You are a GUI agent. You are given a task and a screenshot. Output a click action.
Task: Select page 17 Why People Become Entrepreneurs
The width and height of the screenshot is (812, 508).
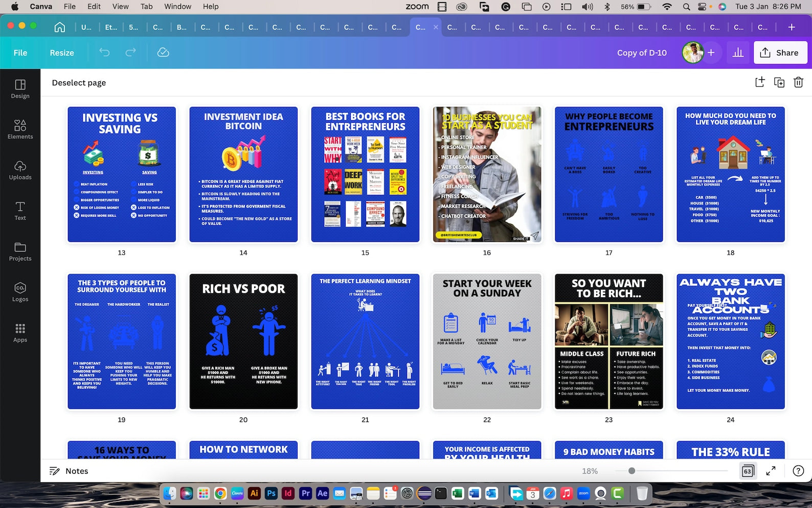pyautogui.click(x=609, y=174)
